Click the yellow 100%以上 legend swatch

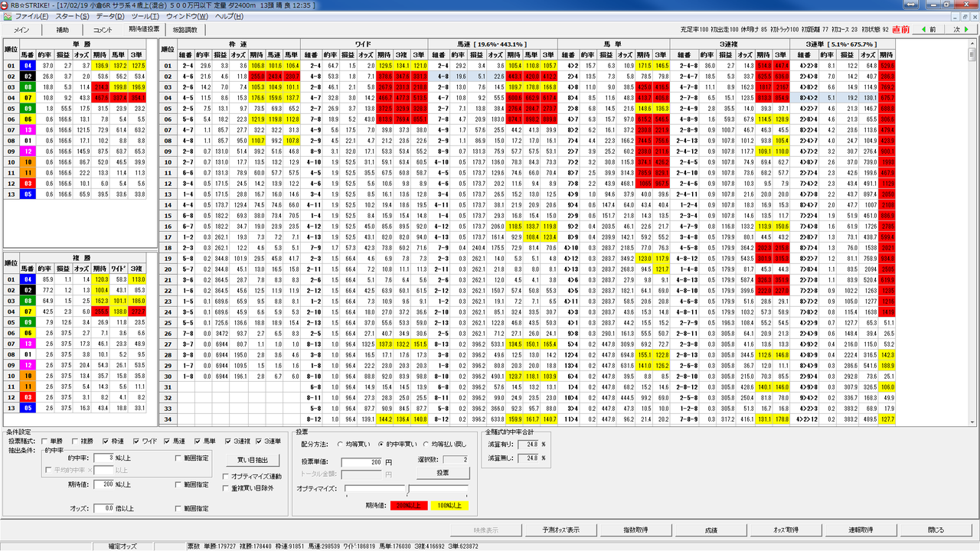[449, 505]
